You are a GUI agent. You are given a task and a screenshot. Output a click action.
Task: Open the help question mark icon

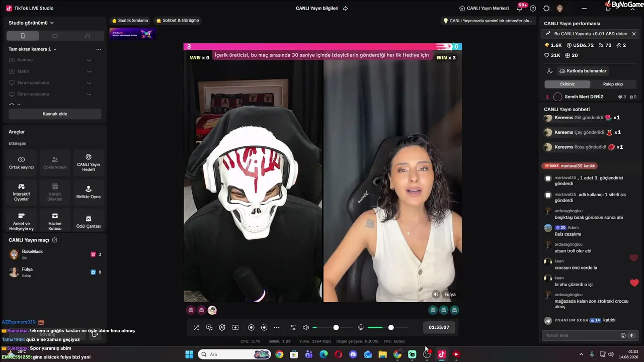tap(533, 8)
